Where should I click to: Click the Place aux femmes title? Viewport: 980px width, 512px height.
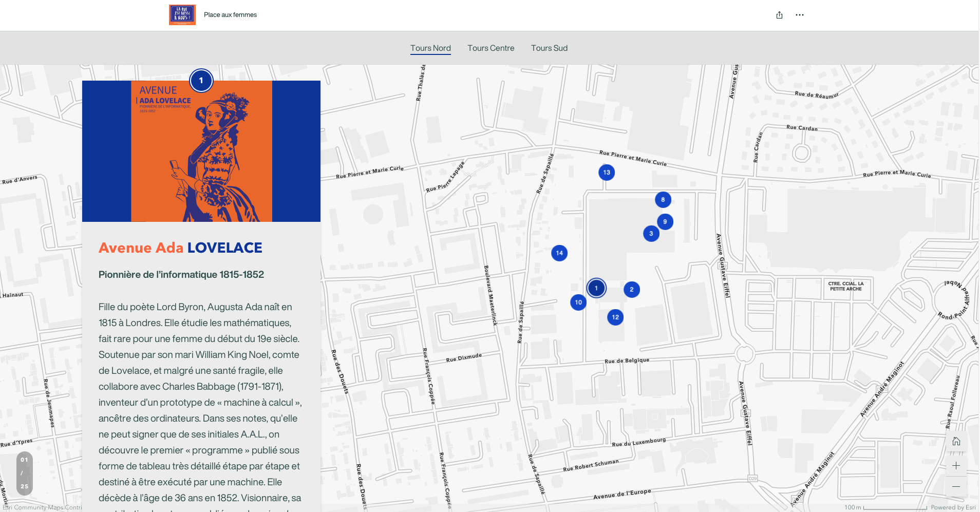tap(230, 15)
